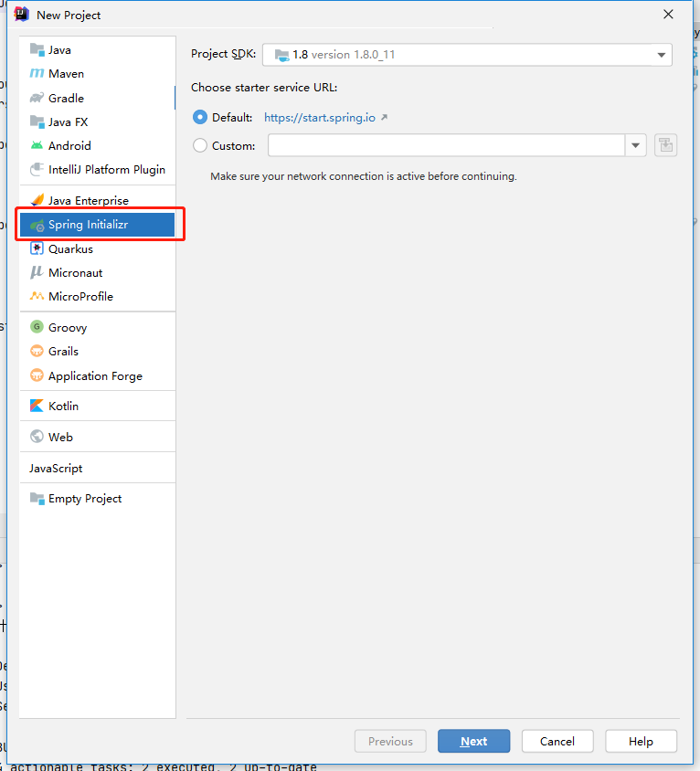This screenshot has width=700, height=771.
Task: Click the Cancel button
Action: click(557, 741)
